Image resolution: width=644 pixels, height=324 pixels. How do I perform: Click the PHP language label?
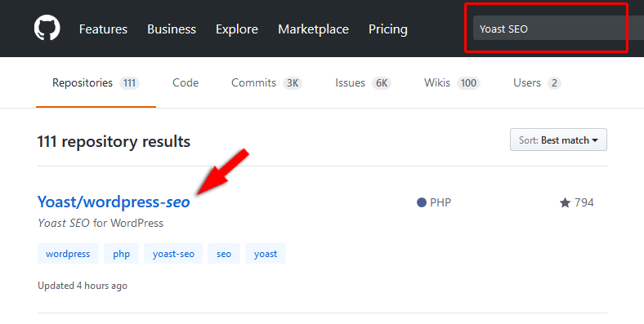pos(441,202)
